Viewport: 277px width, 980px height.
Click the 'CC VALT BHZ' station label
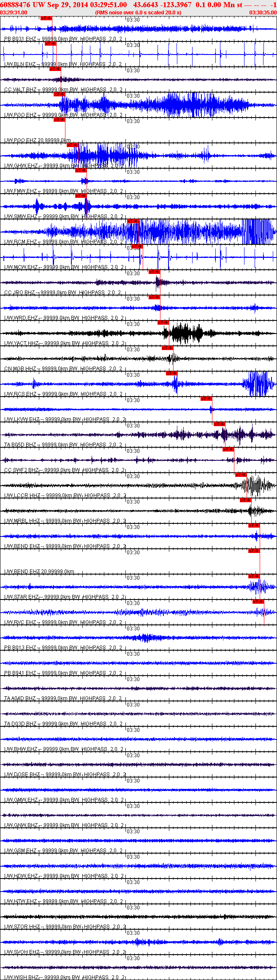click(20, 90)
